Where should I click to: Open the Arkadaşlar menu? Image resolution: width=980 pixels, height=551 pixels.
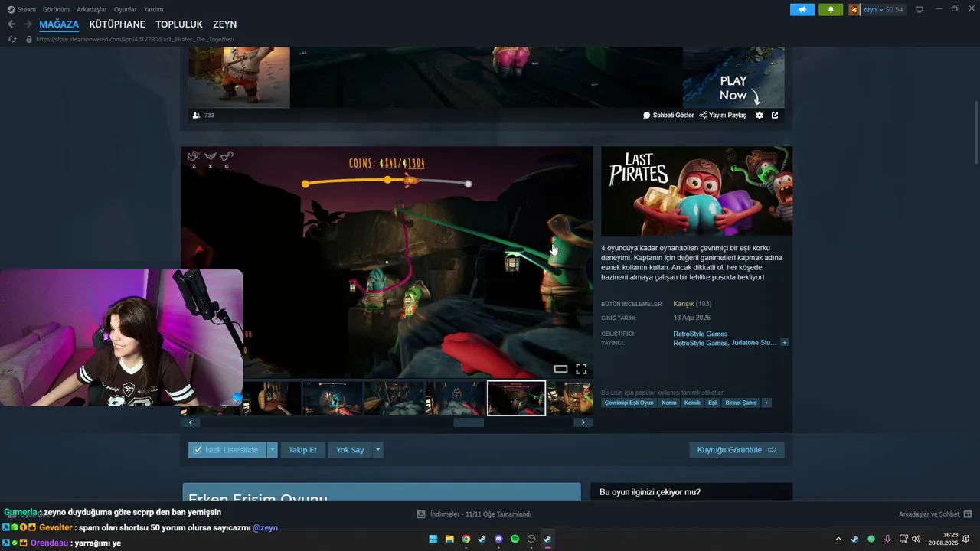(x=92, y=9)
